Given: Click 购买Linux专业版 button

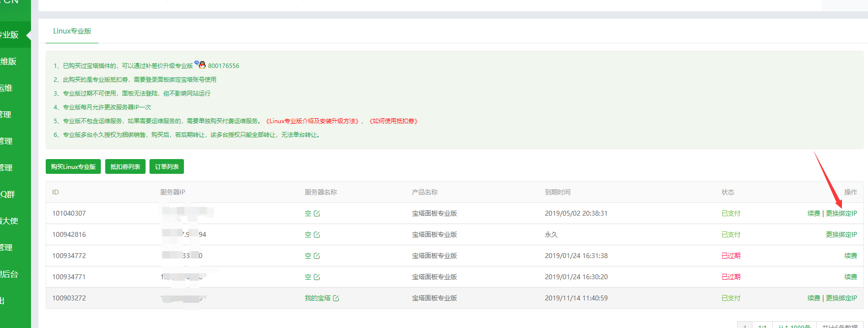Looking at the screenshot, I should 73,166.
